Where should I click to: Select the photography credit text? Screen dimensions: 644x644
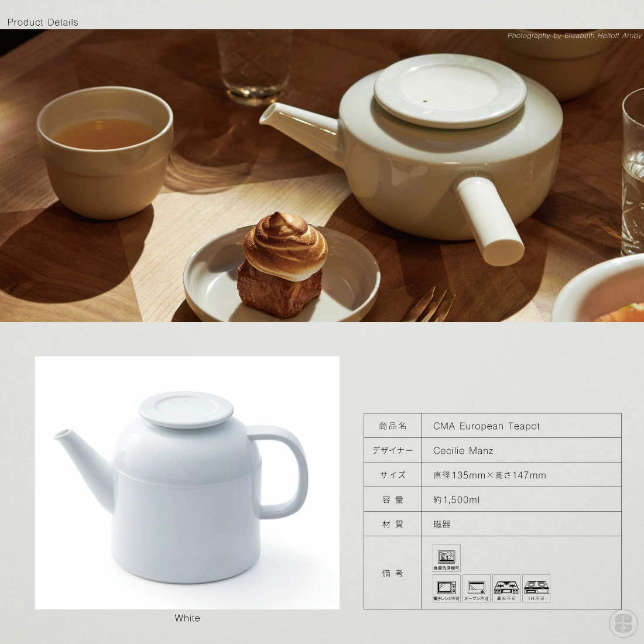click(x=574, y=36)
